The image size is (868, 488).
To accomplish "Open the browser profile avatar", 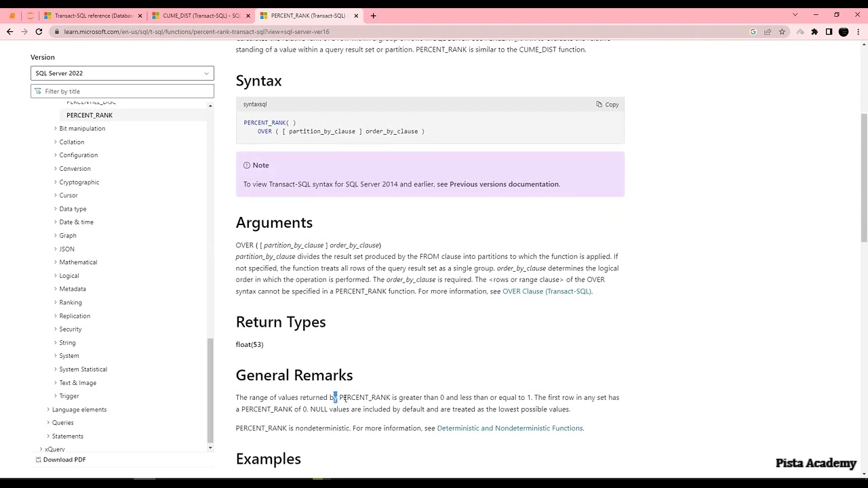I will coord(844,32).
